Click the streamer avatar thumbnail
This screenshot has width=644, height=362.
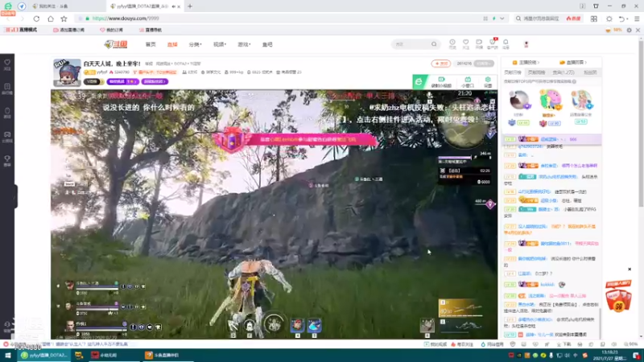point(67,72)
